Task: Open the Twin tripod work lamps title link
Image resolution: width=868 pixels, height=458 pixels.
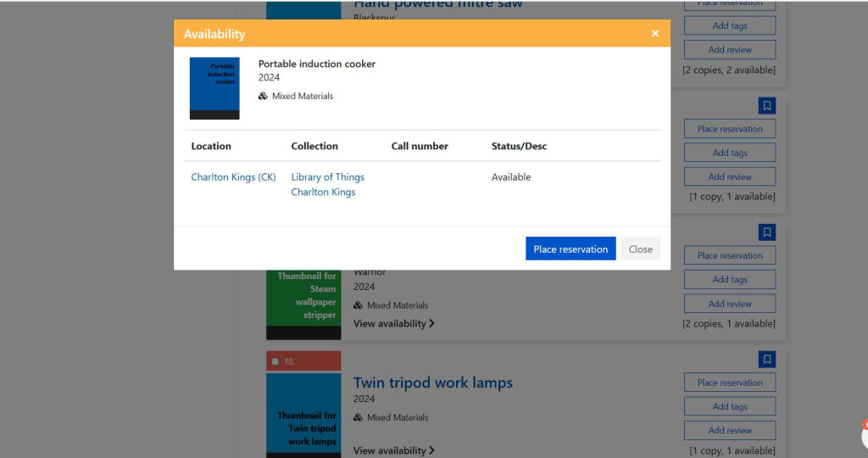Action: point(432,383)
